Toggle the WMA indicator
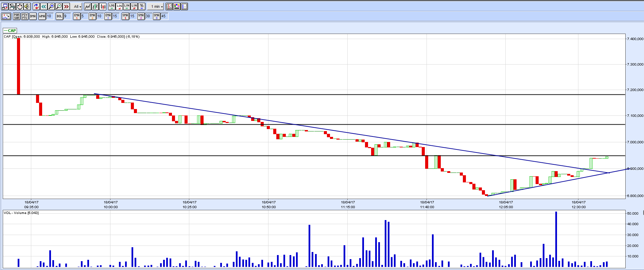Screen dimensions: 644x270 (42, 16)
